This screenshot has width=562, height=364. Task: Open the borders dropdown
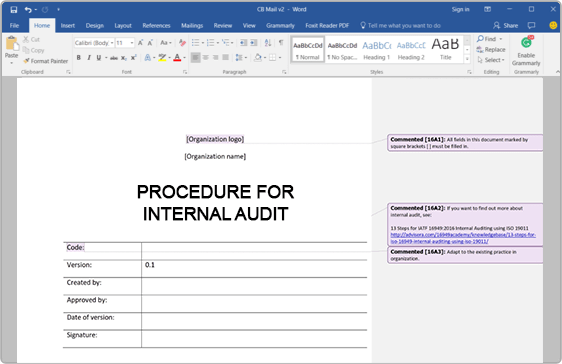pos(280,58)
